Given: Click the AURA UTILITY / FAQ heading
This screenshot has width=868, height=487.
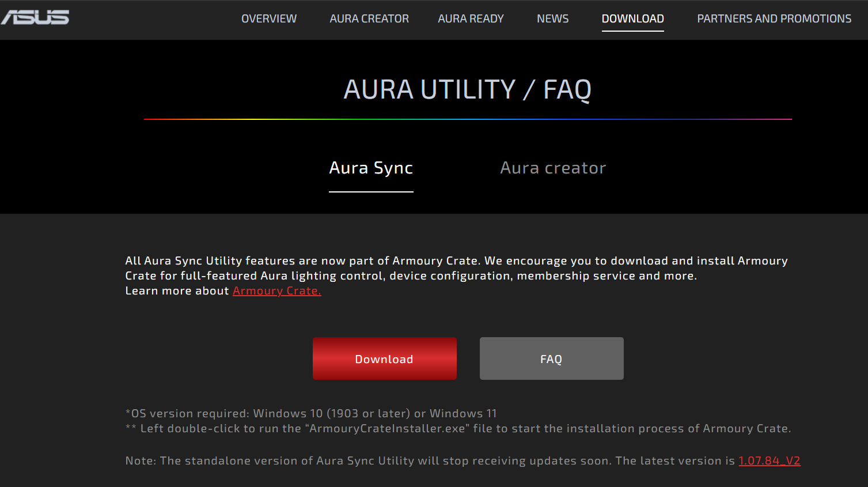Looking at the screenshot, I should (468, 89).
